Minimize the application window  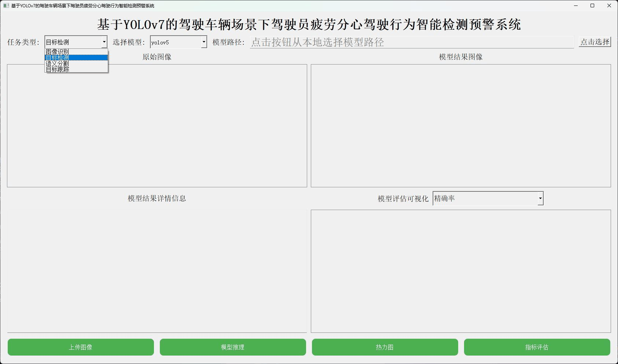[x=576, y=5]
